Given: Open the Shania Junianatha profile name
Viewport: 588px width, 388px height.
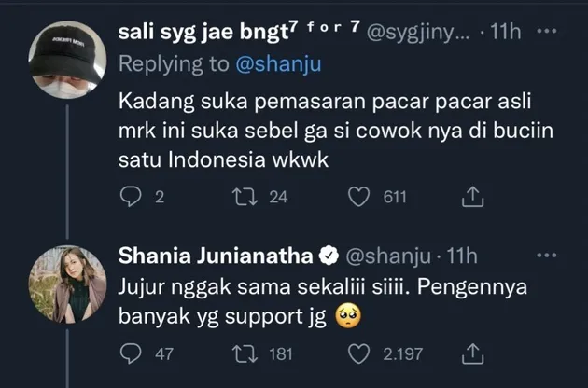Looking at the screenshot, I should point(217,254).
